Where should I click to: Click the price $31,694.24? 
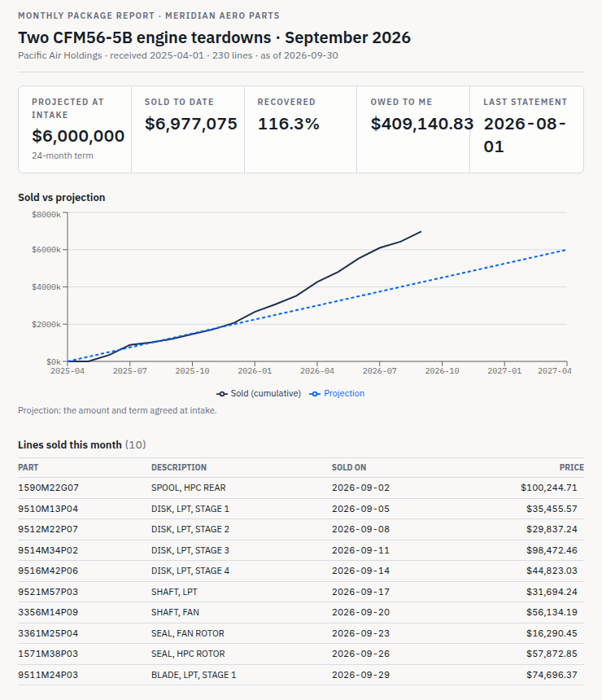552,592
